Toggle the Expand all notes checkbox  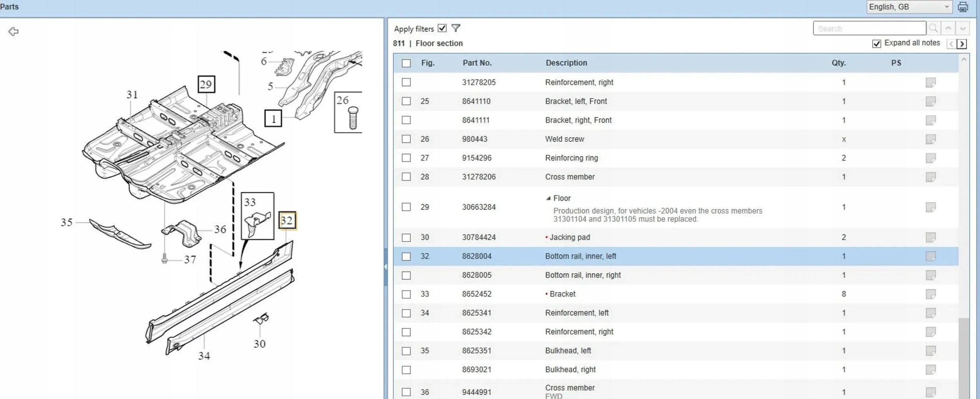pos(877,44)
